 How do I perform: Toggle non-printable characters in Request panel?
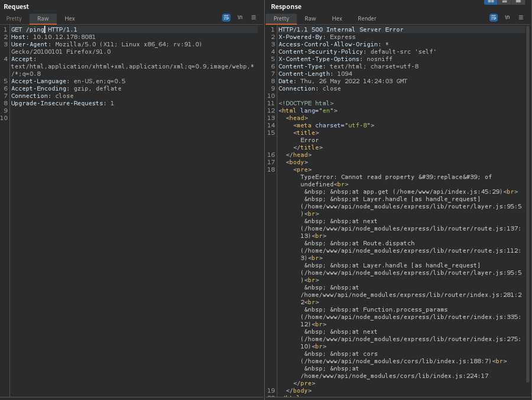coord(240,18)
